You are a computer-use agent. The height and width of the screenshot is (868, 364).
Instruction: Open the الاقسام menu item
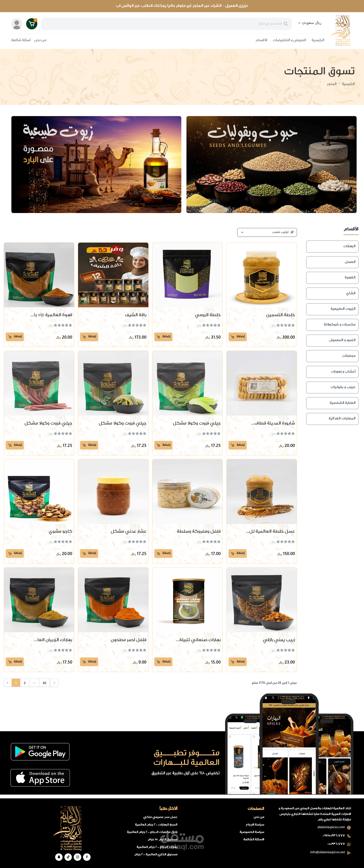tap(261, 40)
